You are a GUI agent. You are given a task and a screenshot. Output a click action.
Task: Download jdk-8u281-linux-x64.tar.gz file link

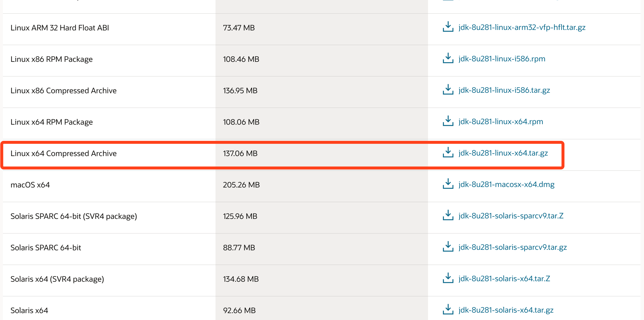[503, 153]
